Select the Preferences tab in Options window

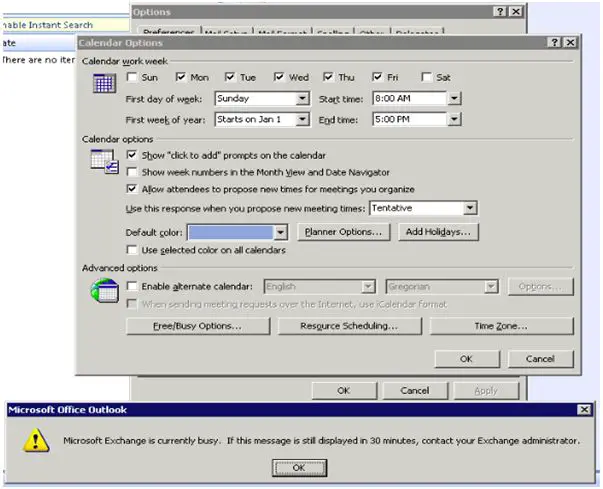(169, 32)
